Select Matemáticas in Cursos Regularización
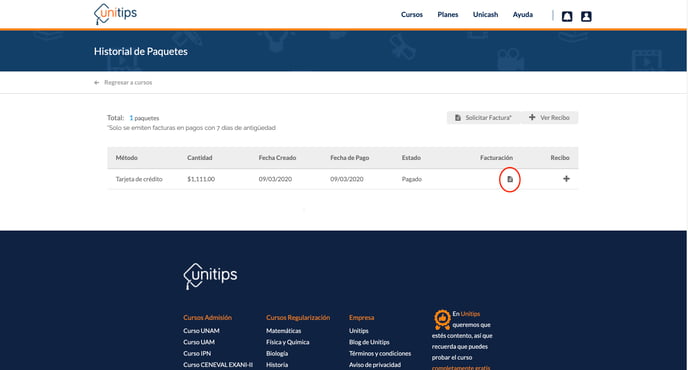 [x=283, y=330]
